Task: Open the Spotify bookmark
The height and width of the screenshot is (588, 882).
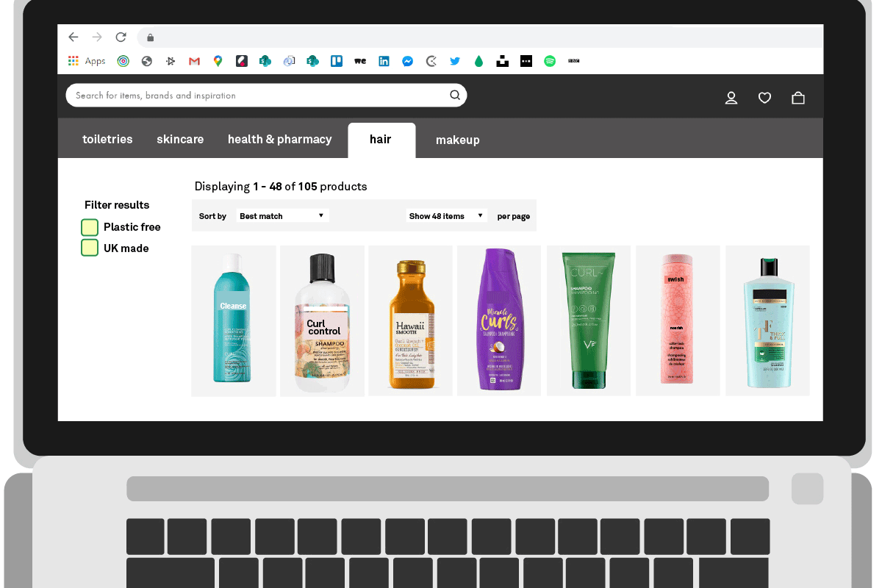Action: [x=550, y=62]
